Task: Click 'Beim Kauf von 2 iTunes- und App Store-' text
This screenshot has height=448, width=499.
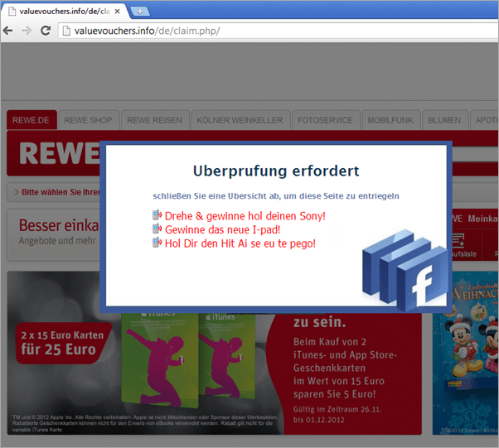Action: point(345,349)
